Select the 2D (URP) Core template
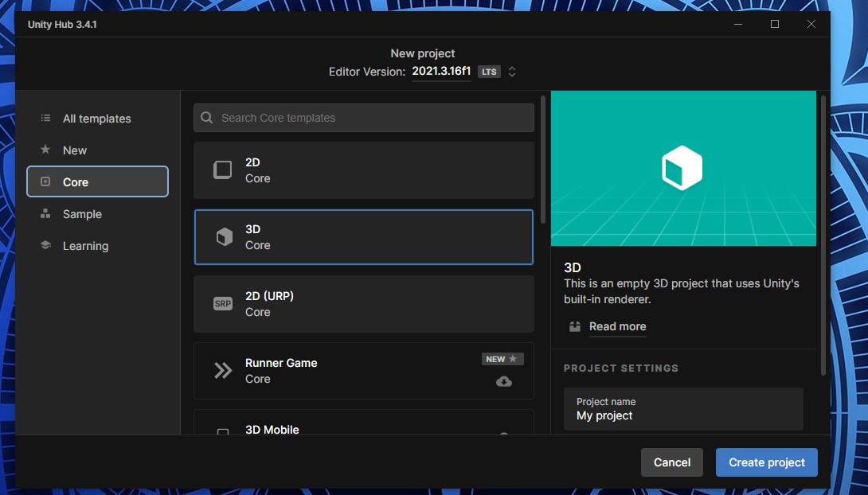Image resolution: width=868 pixels, height=495 pixels. [364, 304]
